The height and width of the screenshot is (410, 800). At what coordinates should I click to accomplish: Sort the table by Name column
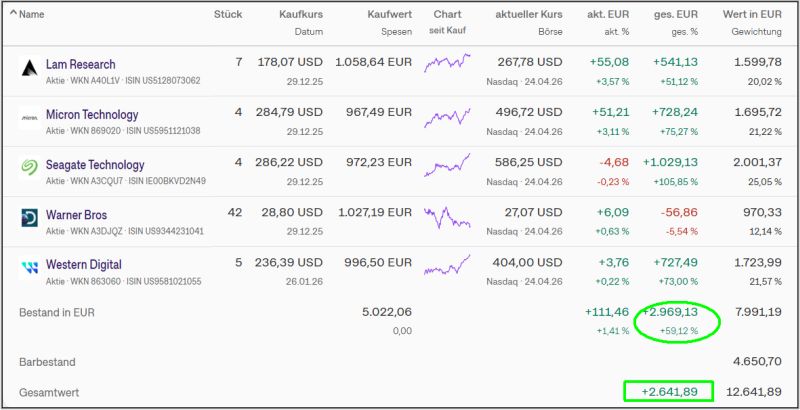click(x=32, y=15)
